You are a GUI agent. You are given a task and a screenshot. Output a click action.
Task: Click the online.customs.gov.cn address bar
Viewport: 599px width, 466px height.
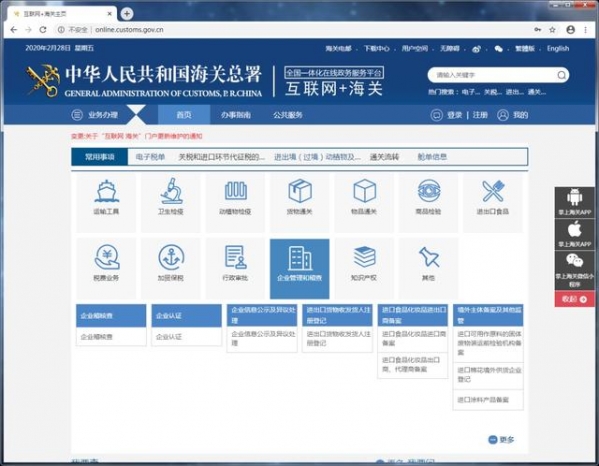tap(129, 30)
